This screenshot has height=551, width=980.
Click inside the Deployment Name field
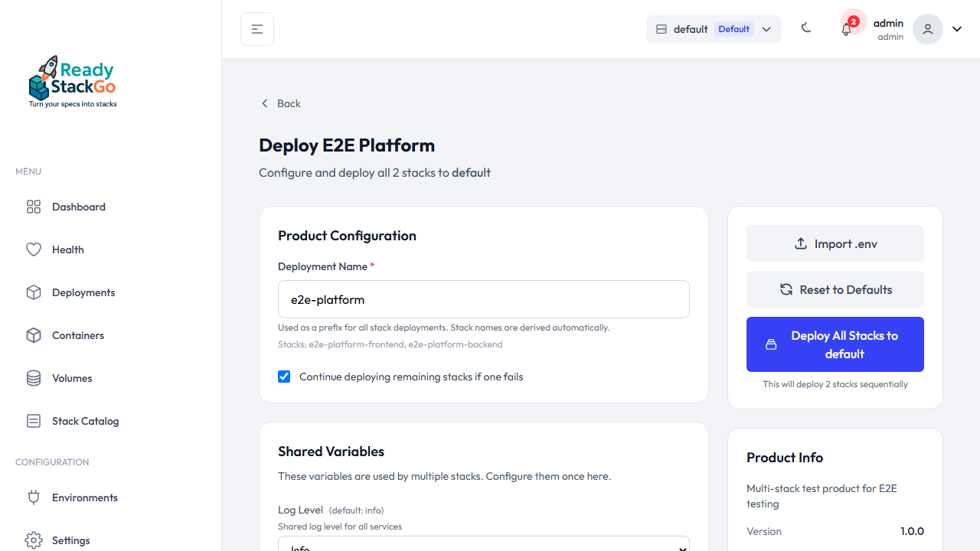[x=483, y=298]
